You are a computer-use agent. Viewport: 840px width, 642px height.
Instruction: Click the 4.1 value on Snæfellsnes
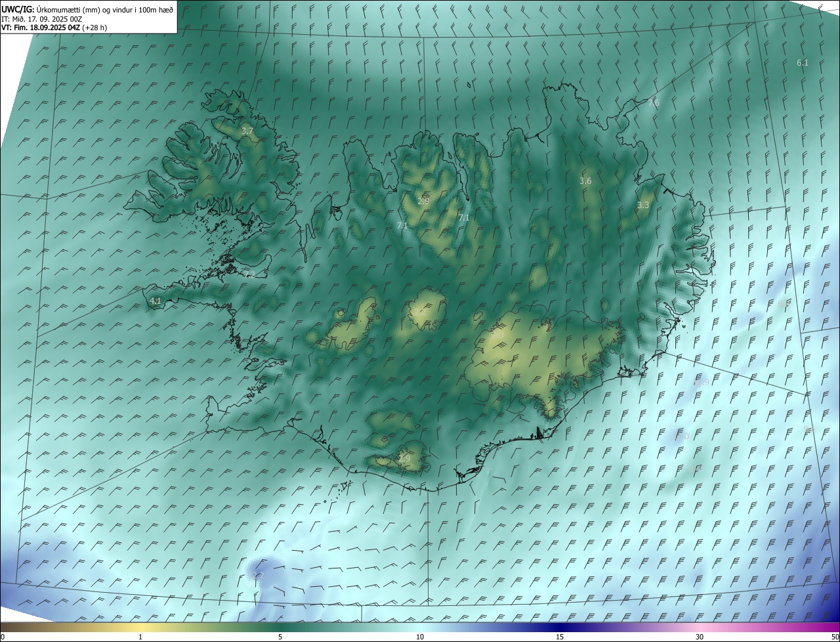coord(156,301)
